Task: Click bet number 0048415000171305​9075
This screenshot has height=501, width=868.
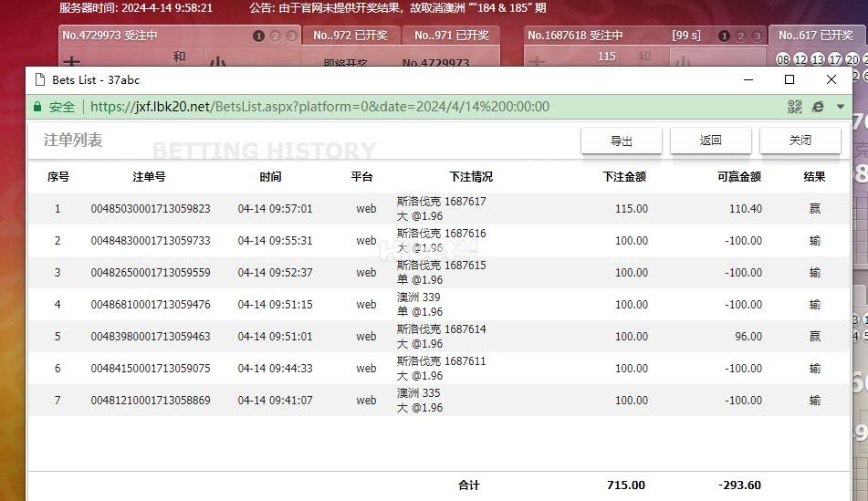Action: click(151, 368)
